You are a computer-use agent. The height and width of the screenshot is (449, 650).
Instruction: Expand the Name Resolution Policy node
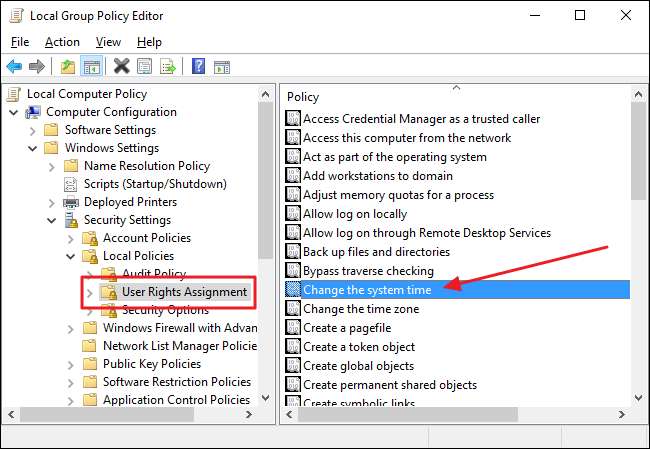(52, 167)
